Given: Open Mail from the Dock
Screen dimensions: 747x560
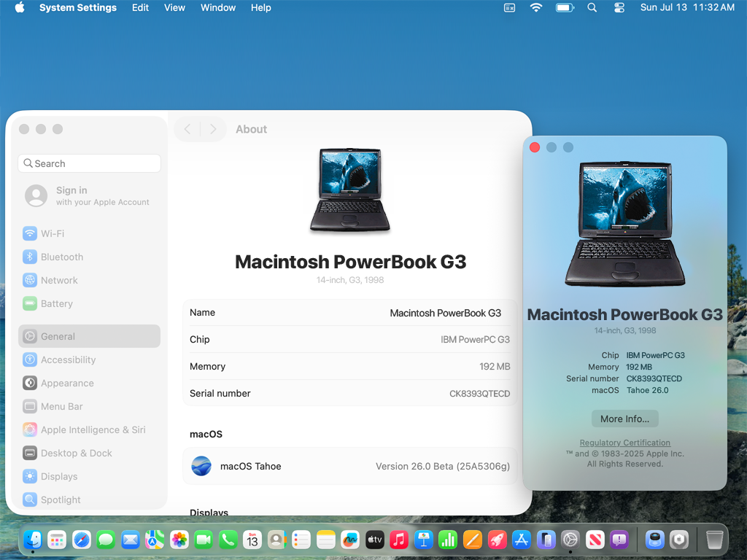Looking at the screenshot, I should click(x=130, y=540).
